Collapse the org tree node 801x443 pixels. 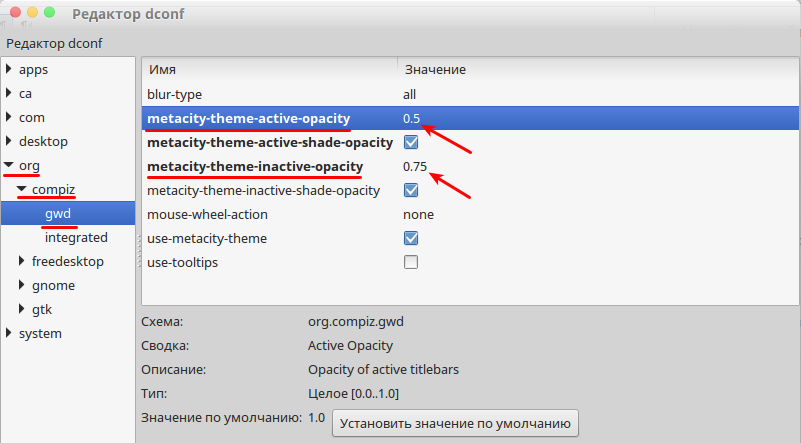[x=9, y=165]
